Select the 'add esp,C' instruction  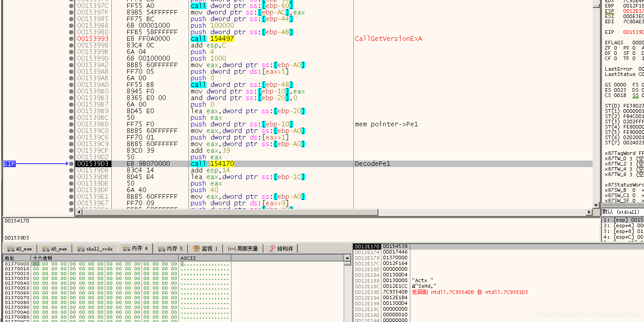click(208, 45)
